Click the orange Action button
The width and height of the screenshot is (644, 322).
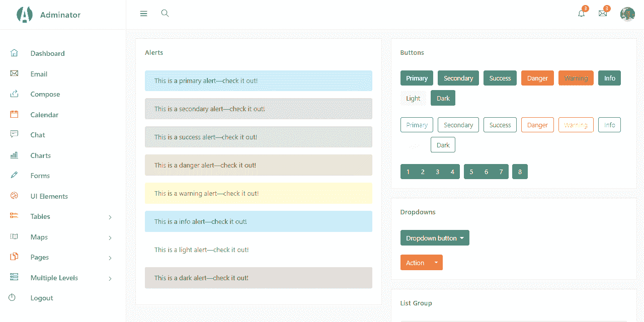click(x=415, y=263)
